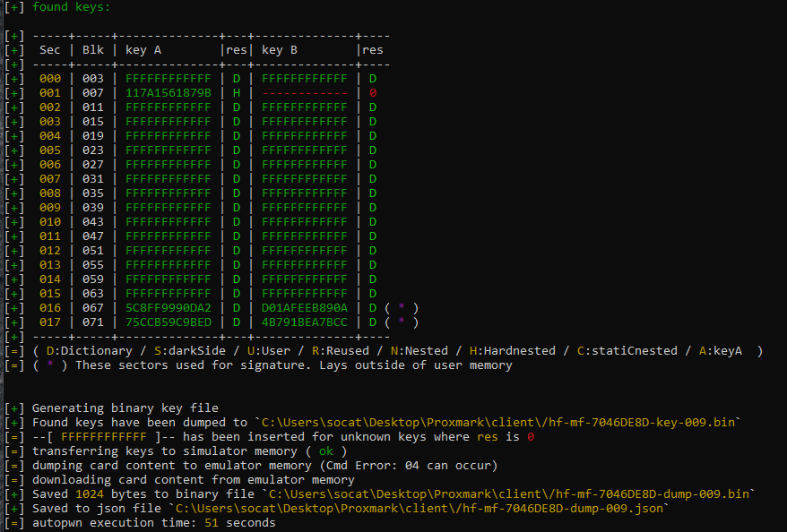Click the 51 seconds execution time value
Image resolution: width=787 pixels, height=532 pixels.
[x=212, y=523]
